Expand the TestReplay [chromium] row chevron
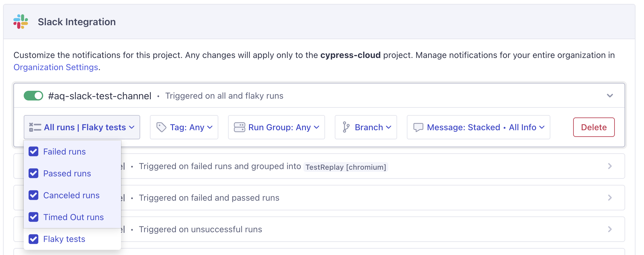 (x=610, y=166)
